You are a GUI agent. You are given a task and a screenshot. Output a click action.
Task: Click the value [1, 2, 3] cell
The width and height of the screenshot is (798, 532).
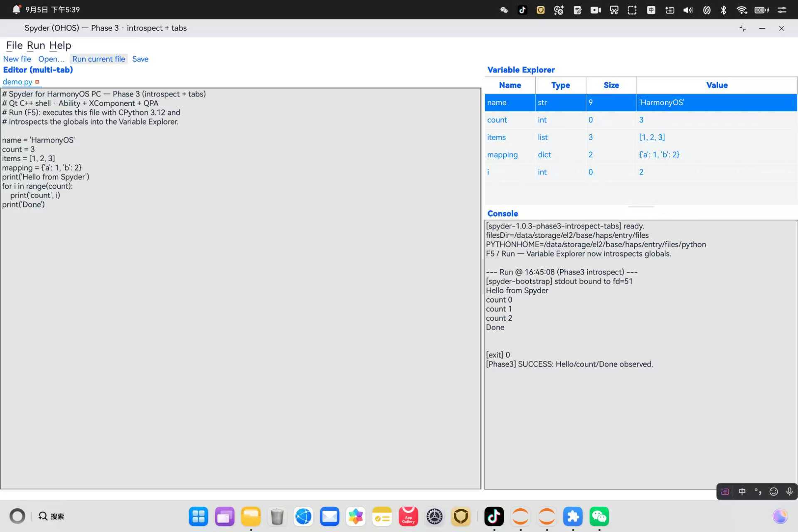tap(717, 137)
